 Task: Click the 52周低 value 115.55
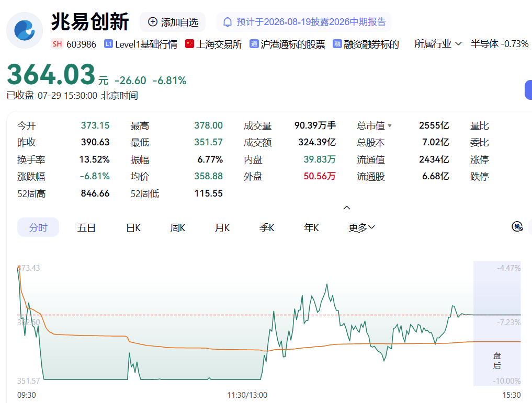(x=208, y=193)
